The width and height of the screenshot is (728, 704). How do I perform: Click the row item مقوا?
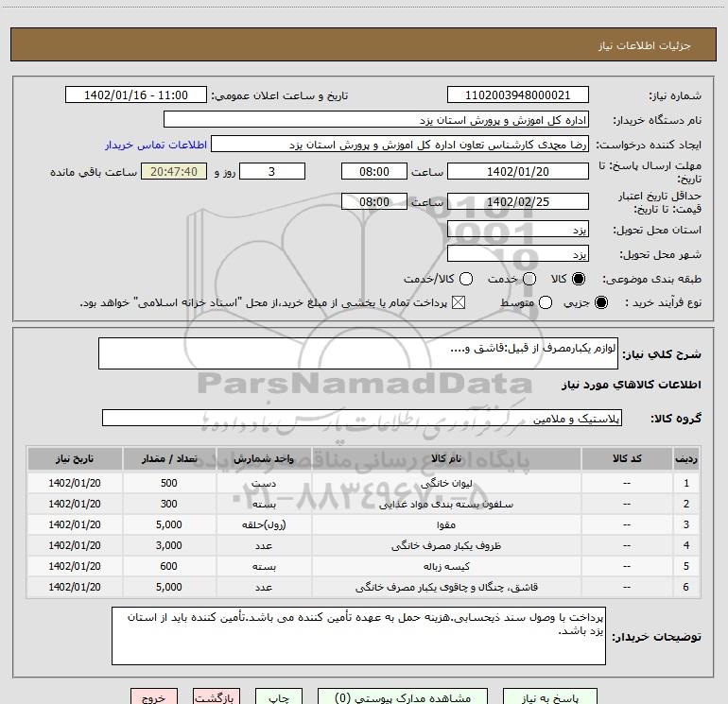[x=446, y=524]
